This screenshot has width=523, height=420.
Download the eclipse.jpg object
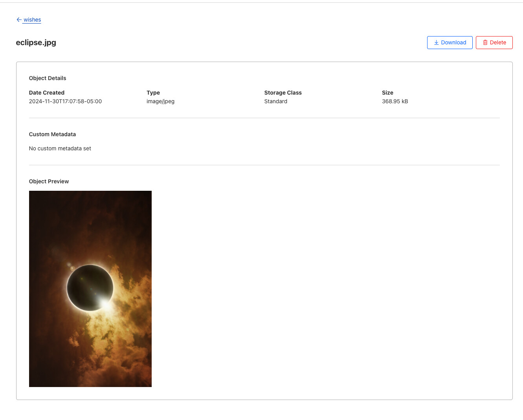[450, 42]
